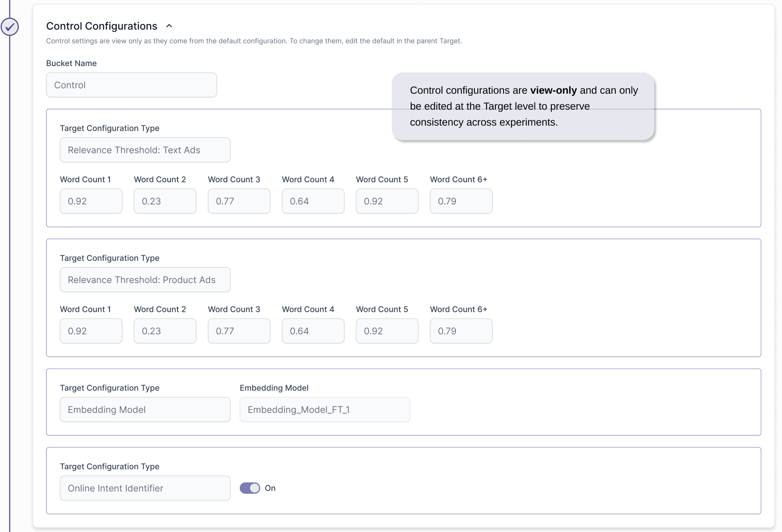Click the completed step checkmark icon

point(10,27)
